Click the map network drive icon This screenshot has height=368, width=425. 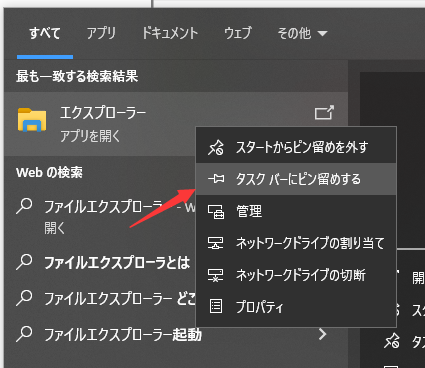pos(216,243)
